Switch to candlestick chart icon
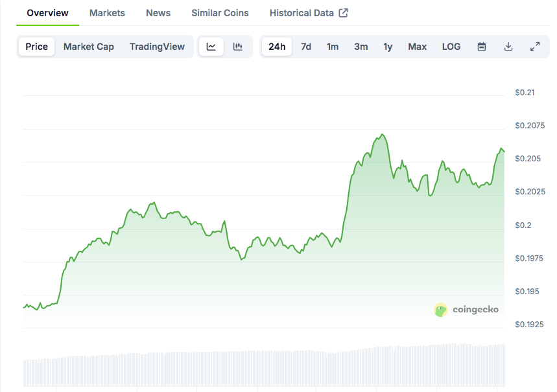557x392 pixels. point(238,47)
